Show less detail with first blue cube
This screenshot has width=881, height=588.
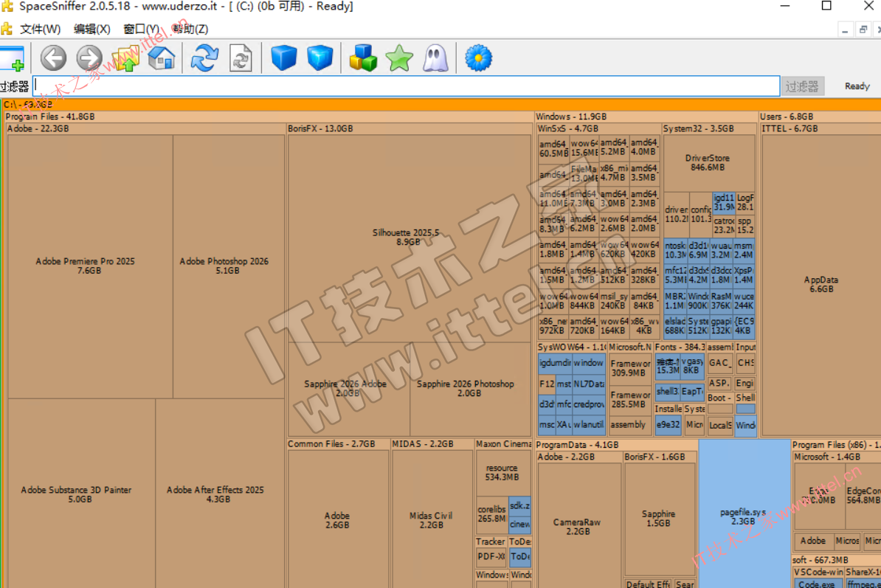(284, 58)
